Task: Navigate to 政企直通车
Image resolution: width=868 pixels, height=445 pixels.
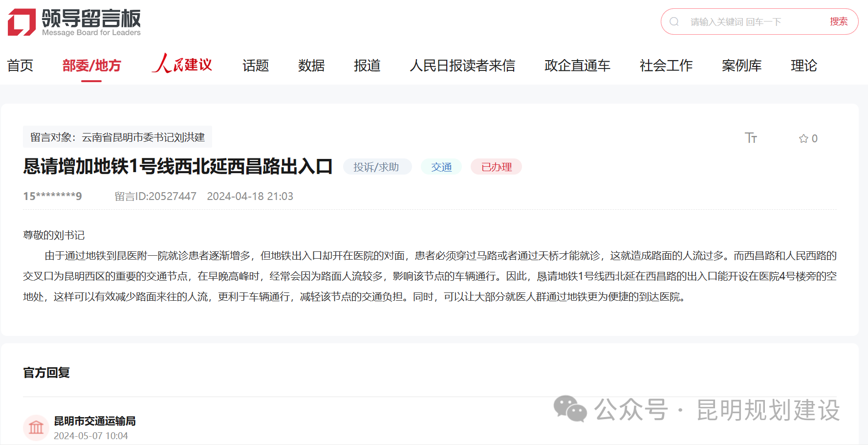Action: (577, 65)
